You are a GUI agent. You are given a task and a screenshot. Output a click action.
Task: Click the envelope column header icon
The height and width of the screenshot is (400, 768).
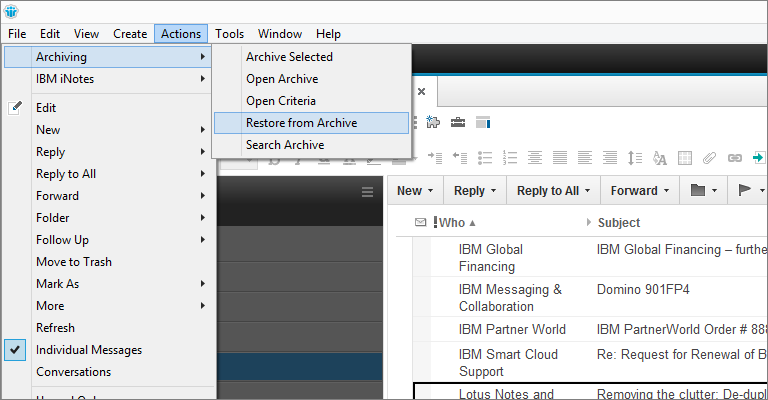coord(420,222)
